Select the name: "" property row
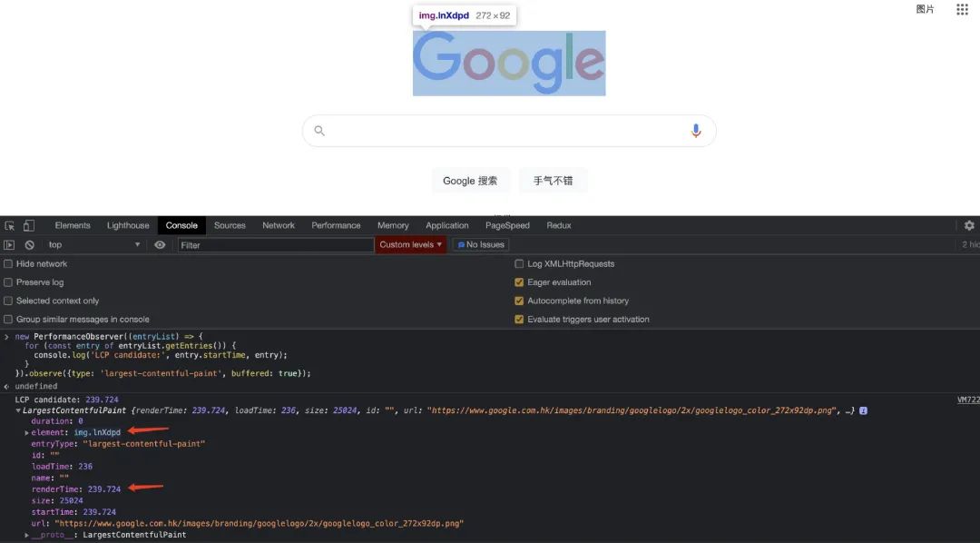 click(x=50, y=478)
